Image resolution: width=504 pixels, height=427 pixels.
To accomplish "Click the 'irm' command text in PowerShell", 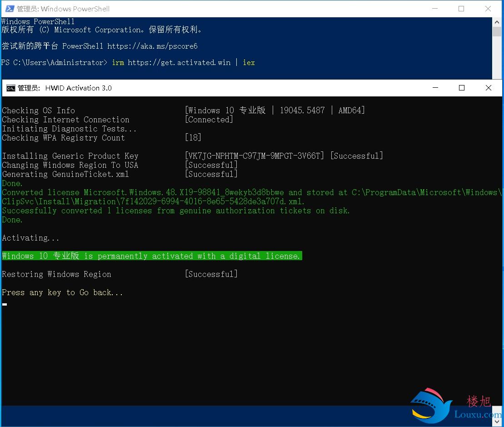I will click(118, 63).
